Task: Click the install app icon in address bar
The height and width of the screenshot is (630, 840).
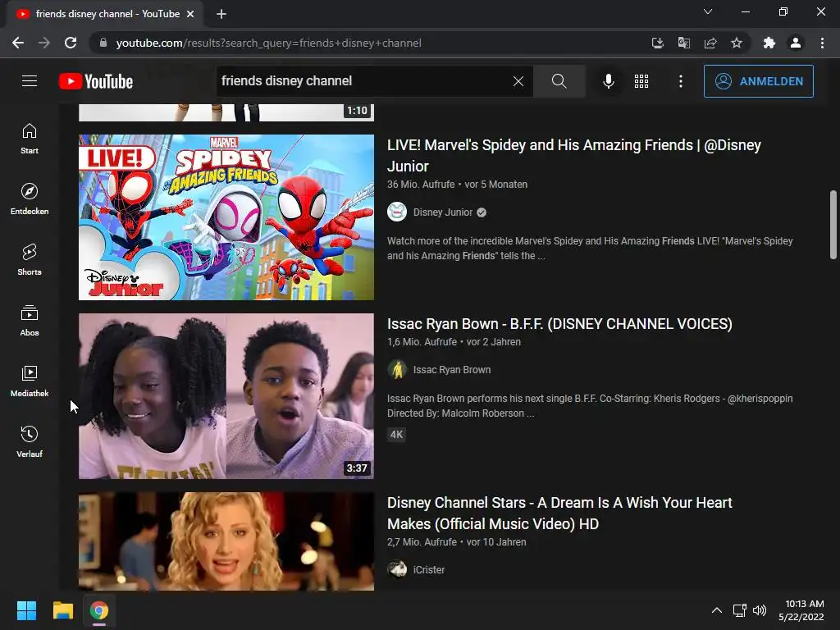Action: point(657,43)
